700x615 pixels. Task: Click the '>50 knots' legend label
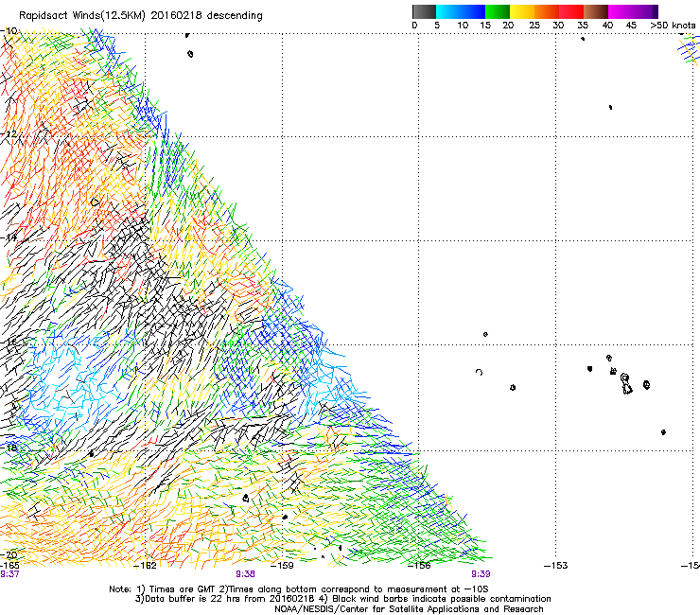tap(673, 26)
